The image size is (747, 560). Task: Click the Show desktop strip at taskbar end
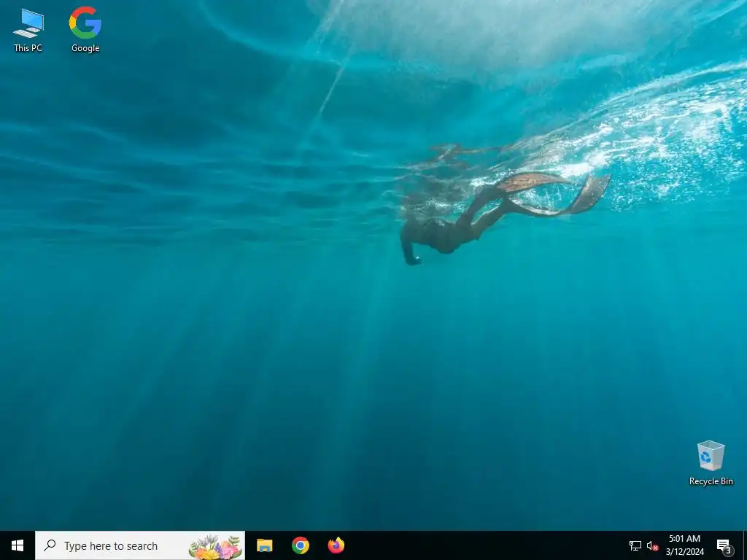[745, 545]
